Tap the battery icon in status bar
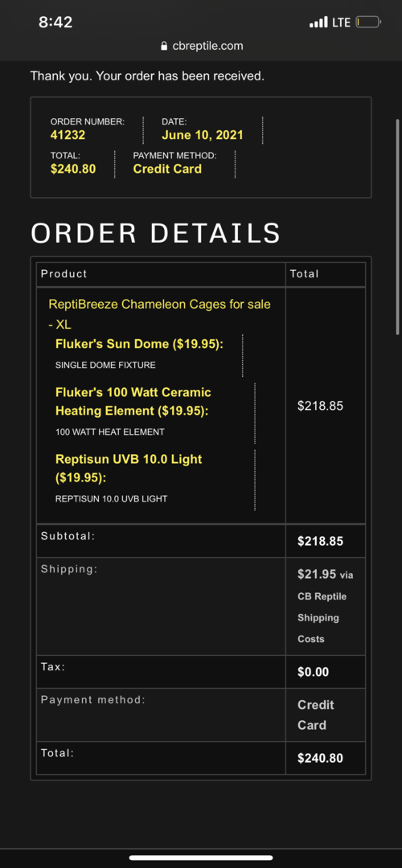Screen dimensions: 402x868 pos(368,23)
